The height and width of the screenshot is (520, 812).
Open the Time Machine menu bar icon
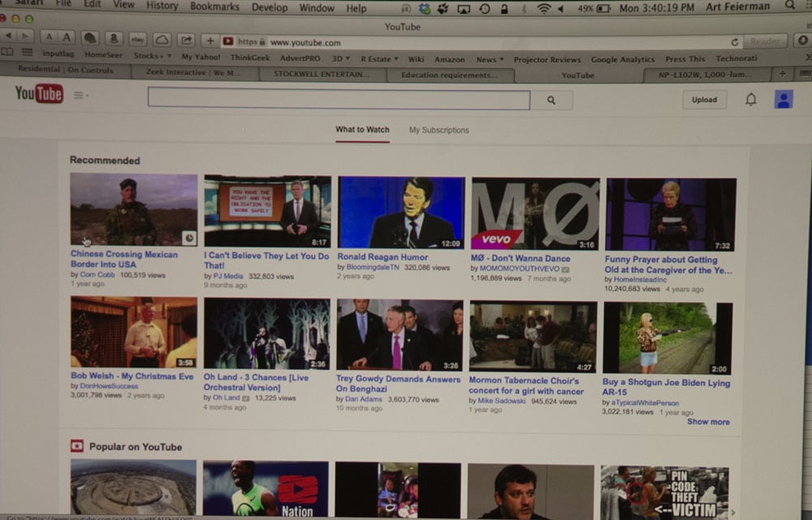485,9
